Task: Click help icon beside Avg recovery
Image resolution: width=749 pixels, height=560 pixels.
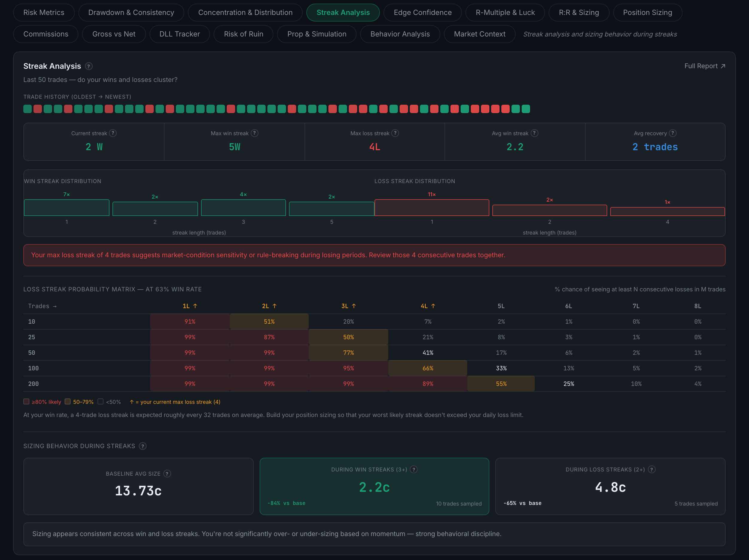Action: pyautogui.click(x=673, y=133)
